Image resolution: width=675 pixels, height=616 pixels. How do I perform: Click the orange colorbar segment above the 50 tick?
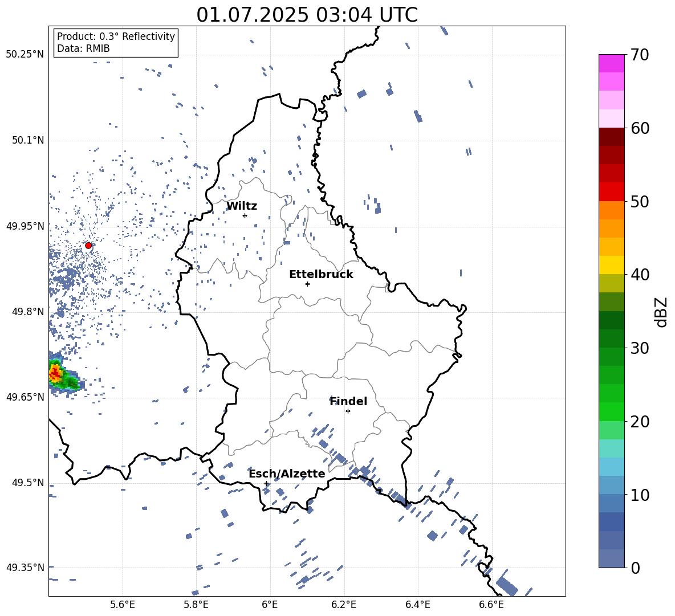tap(611, 210)
